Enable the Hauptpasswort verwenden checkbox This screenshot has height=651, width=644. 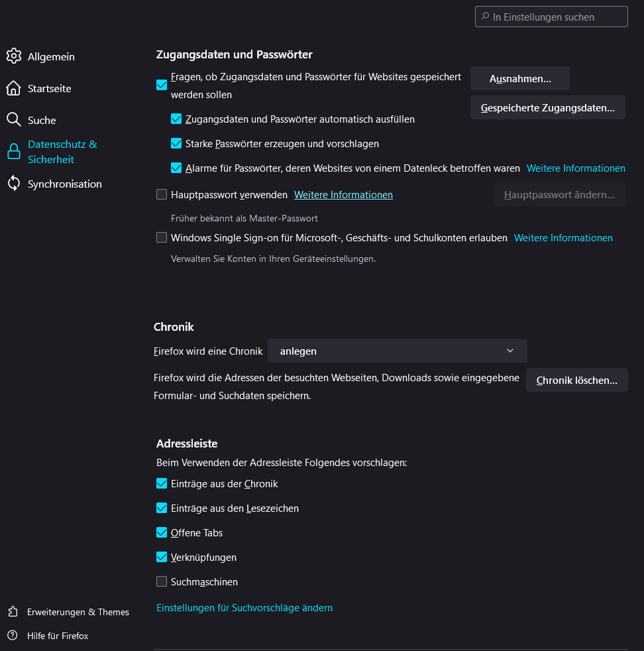click(x=162, y=195)
